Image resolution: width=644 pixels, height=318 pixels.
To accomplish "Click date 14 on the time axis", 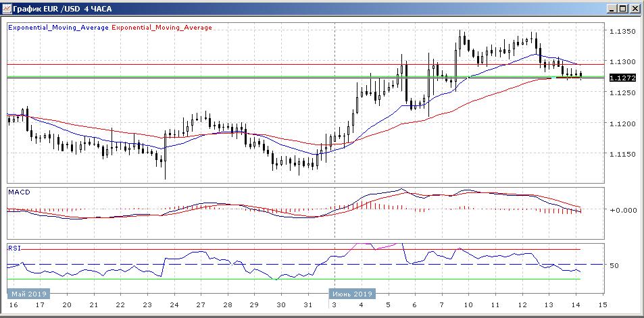I will tap(576, 305).
